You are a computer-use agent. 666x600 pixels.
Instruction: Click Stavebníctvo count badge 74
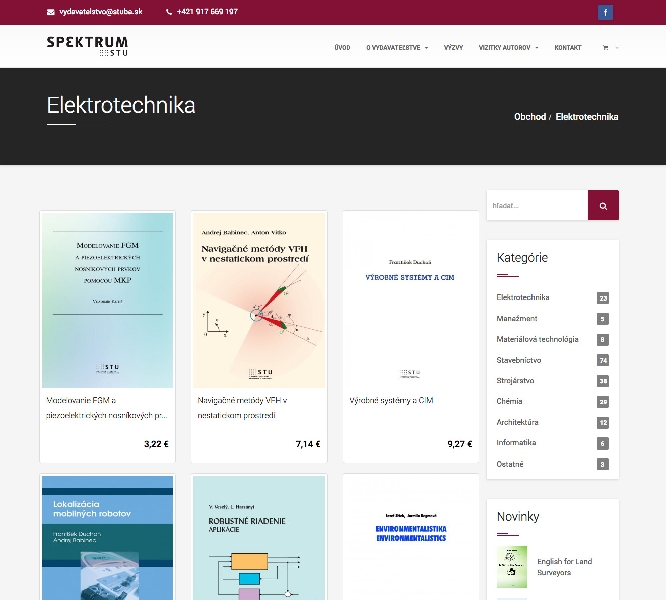(603, 361)
